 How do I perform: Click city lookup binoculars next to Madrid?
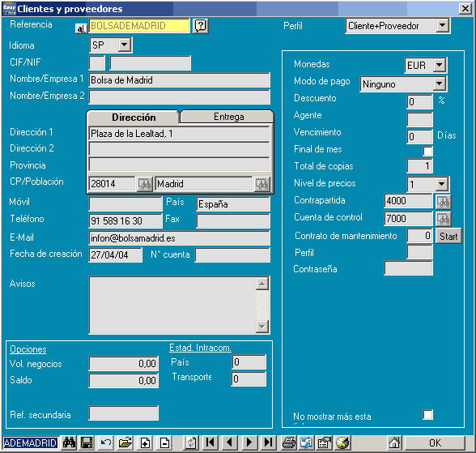(x=261, y=184)
